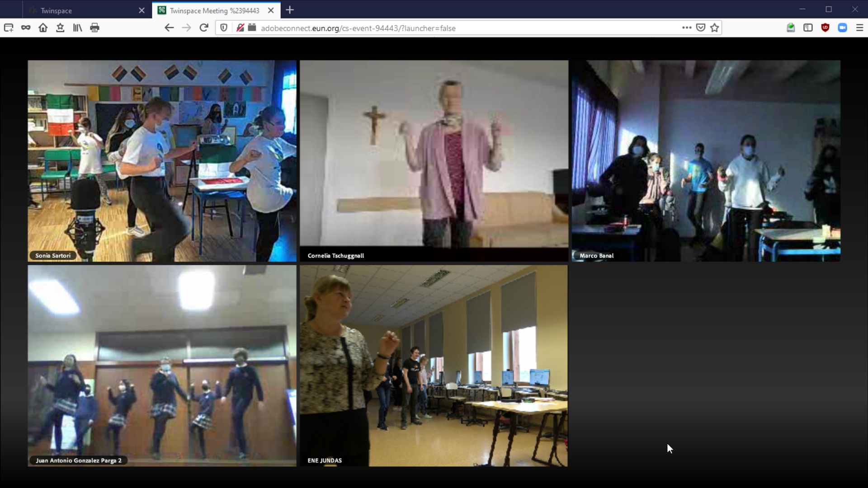The image size is (868, 488).
Task: Open a new container tab
Action: 9,28
